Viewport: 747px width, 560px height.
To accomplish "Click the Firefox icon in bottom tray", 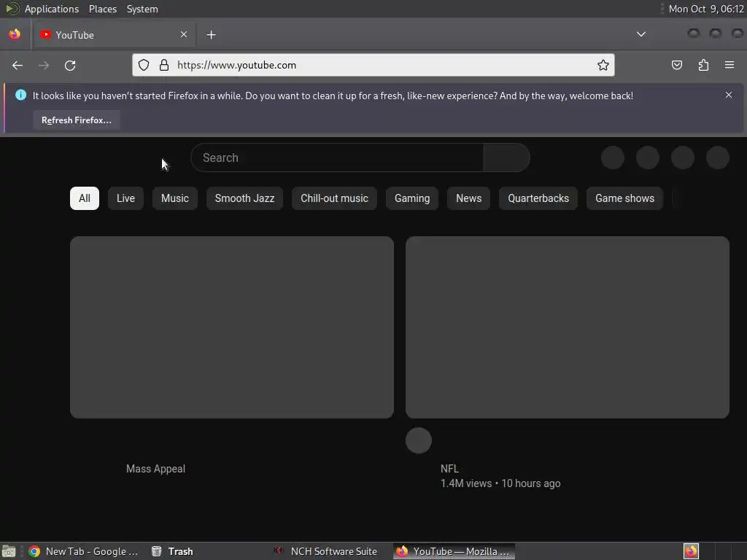I will [x=691, y=551].
